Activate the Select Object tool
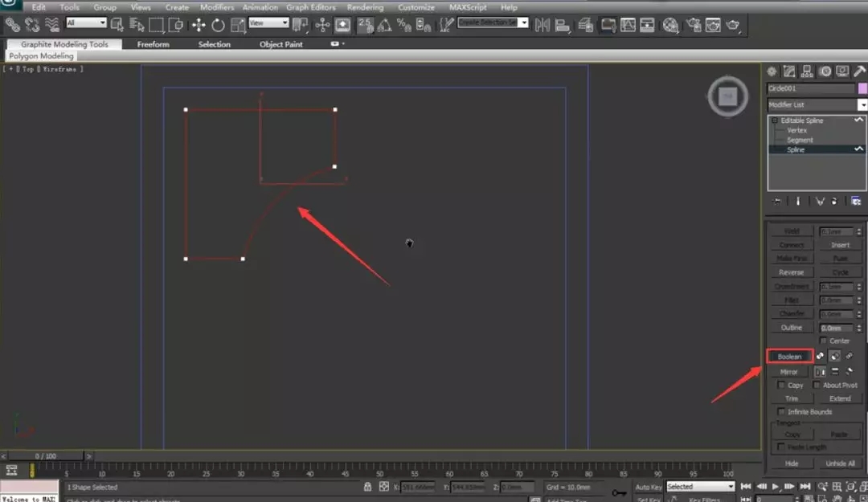This screenshot has height=502, width=868. pos(117,25)
